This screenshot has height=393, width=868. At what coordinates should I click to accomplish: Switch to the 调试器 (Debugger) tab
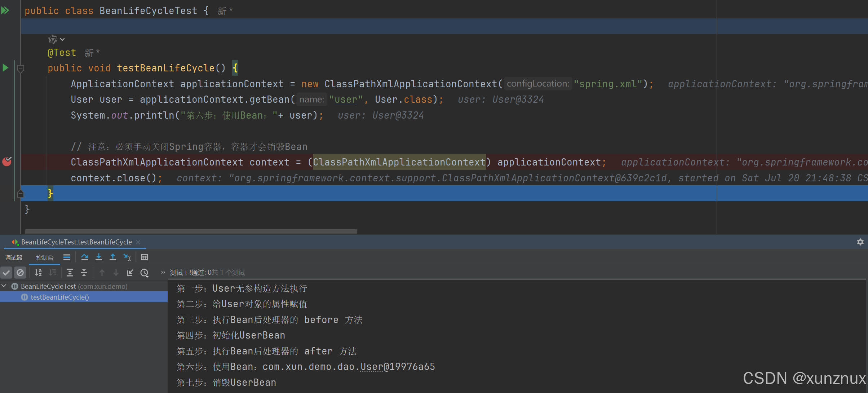[x=14, y=257]
